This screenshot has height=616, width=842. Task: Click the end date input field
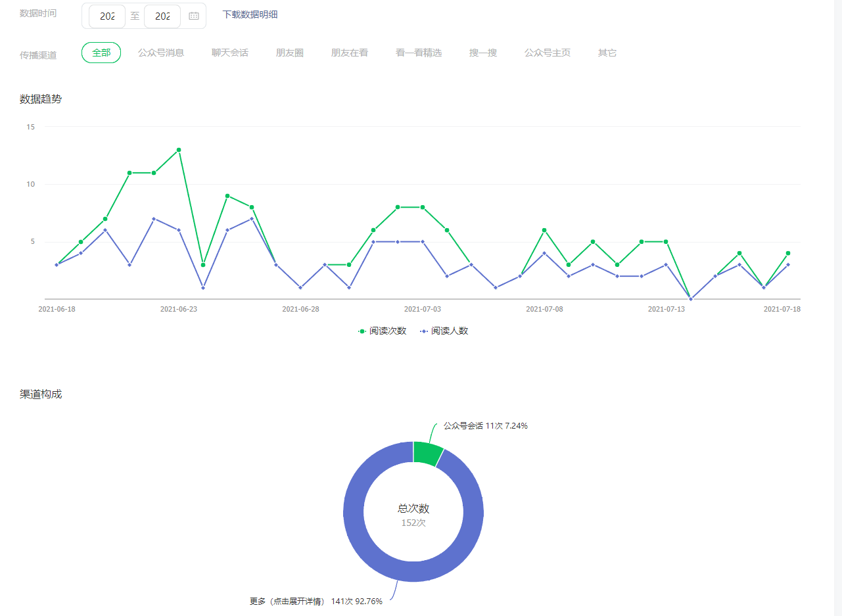pyautogui.click(x=162, y=16)
